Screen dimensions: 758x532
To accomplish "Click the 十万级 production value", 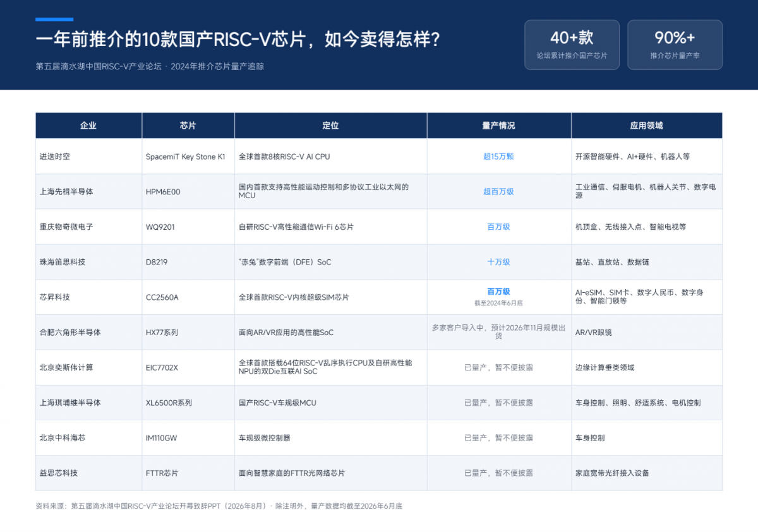I will point(499,262).
